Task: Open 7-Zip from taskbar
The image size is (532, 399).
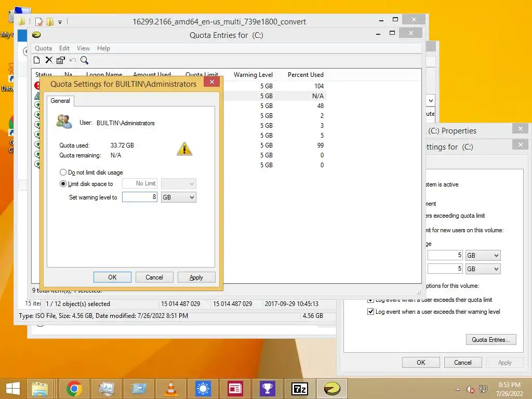Action: tap(300, 389)
